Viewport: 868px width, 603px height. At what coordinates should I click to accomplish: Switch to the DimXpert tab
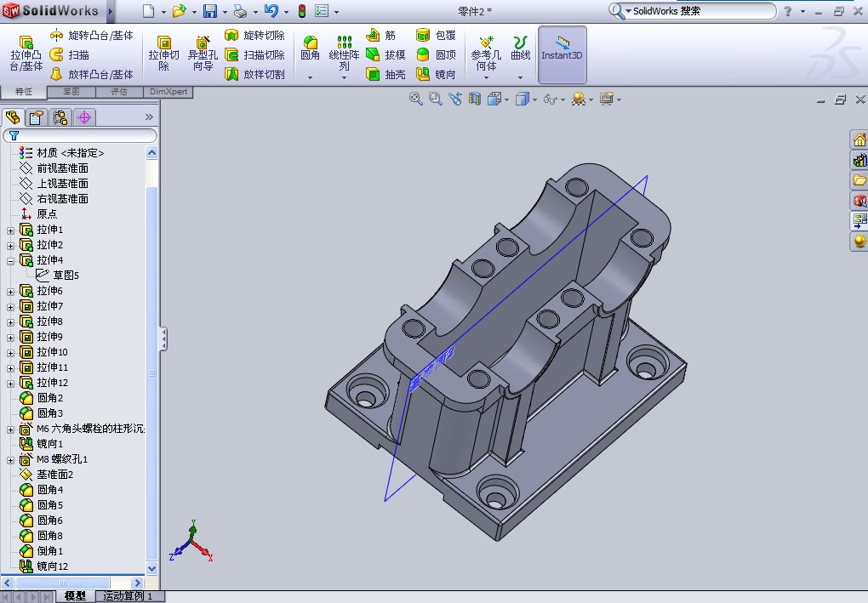point(168,92)
